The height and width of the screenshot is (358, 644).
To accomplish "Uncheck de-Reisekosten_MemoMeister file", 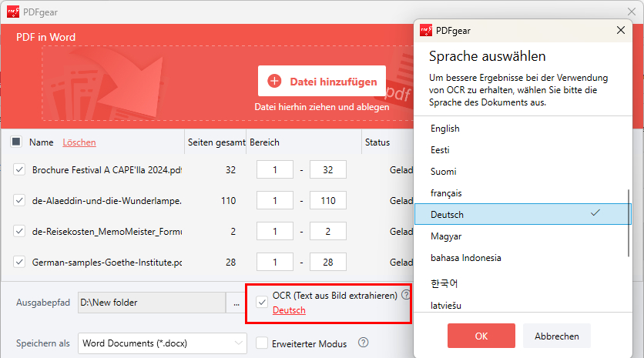I will (19, 231).
